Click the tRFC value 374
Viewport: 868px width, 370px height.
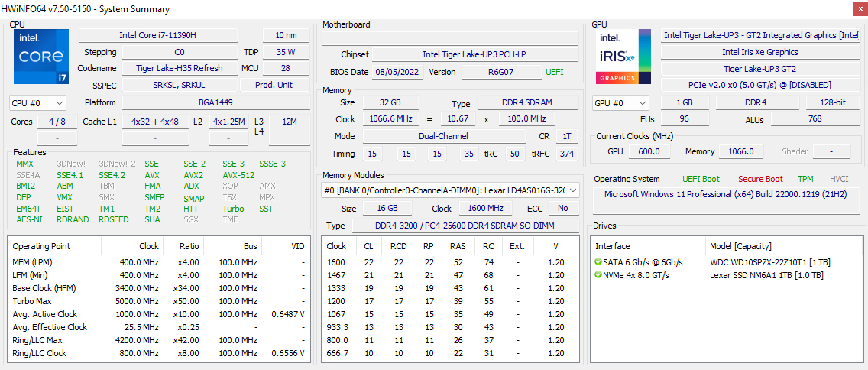pos(566,154)
